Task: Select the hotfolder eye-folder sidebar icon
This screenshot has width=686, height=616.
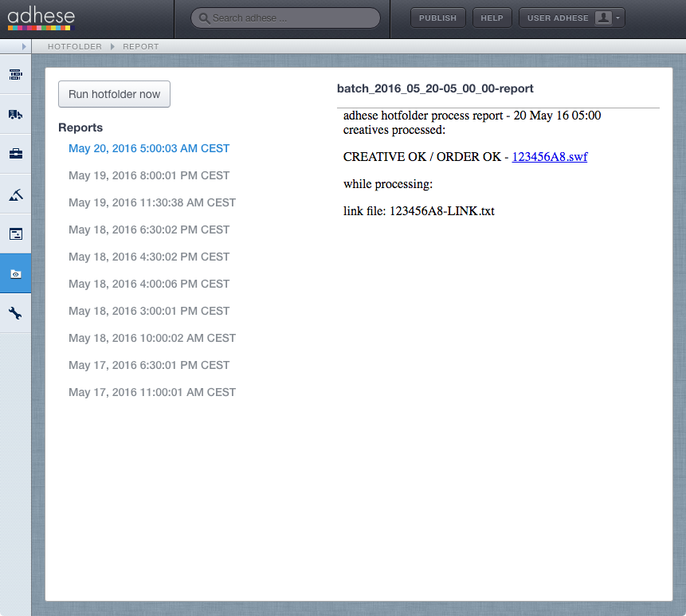Action: [x=15, y=274]
